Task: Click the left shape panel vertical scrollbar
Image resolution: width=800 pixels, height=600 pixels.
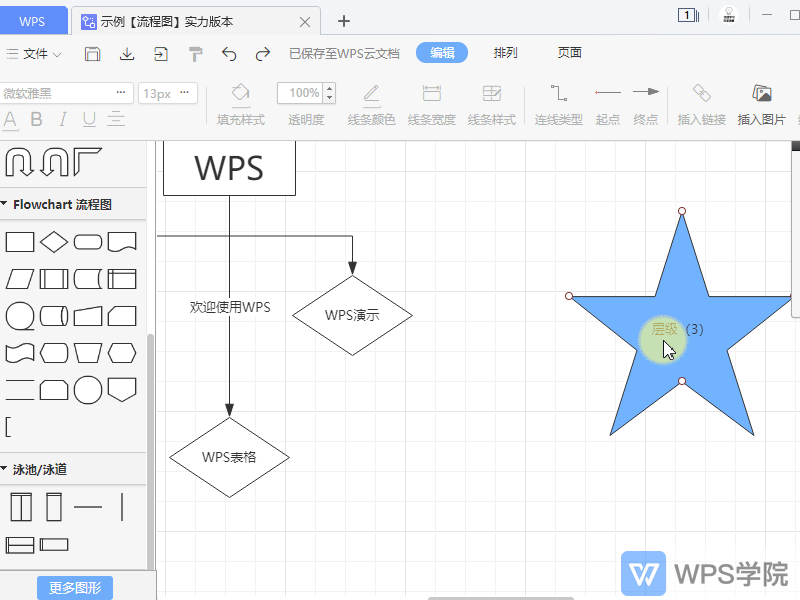Action: (x=150, y=452)
